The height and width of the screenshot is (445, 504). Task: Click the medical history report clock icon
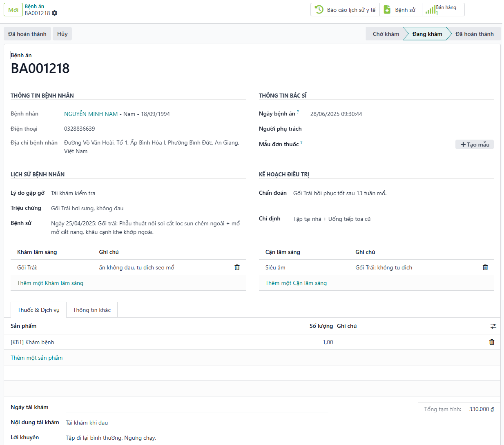pyautogui.click(x=319, y=9)
